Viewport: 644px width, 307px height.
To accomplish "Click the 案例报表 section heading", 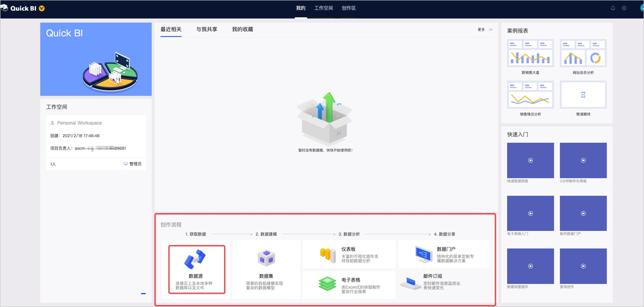I will coord(517,31).
